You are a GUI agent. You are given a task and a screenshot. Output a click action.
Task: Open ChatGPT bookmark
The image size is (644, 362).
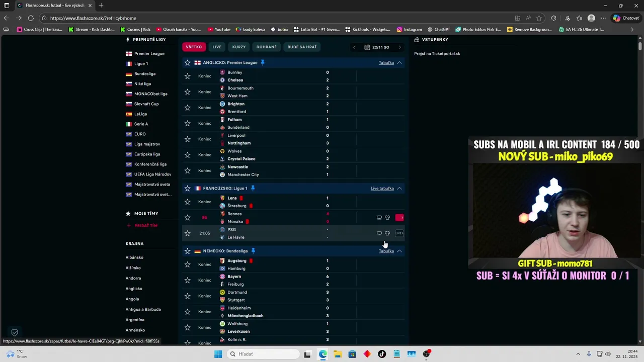(439, 29)
